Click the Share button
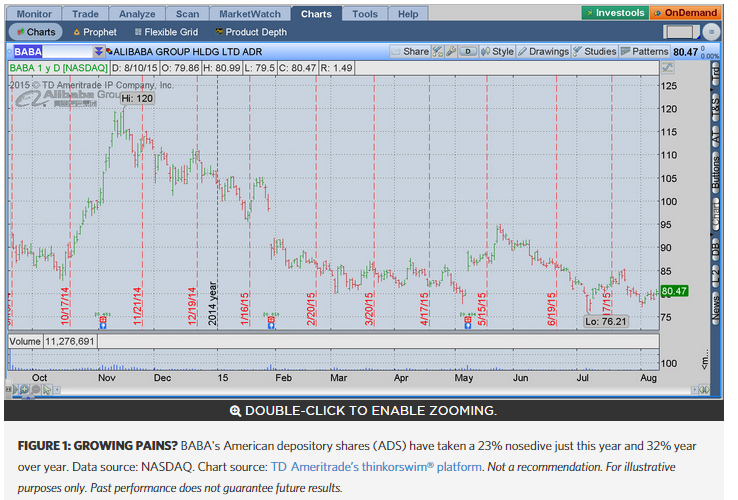This screenshot has width=738, height=500. (x=410, y=51)
